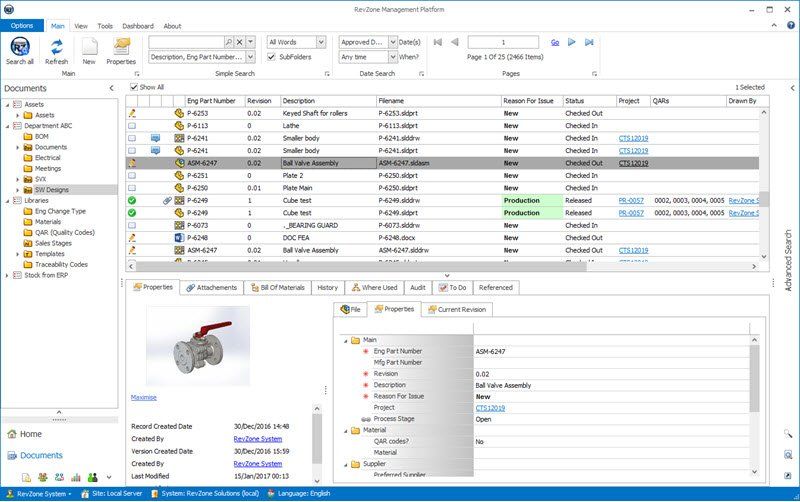The image size is (800, 502).
Task: Click the ball valve preview thumbnail
Action: [x=198, y=345]
